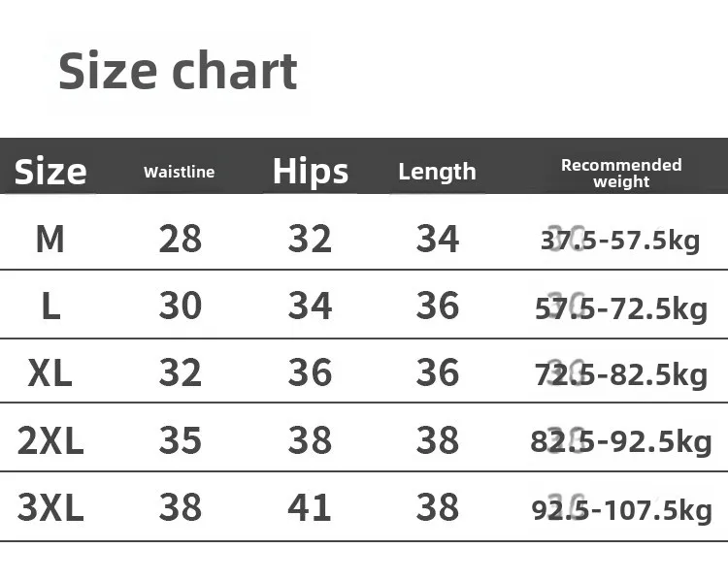Image resolution: width=728 pixels, height=581 pixels.
Task: Click the Recommended weight header
Action: tap(621, 173)
